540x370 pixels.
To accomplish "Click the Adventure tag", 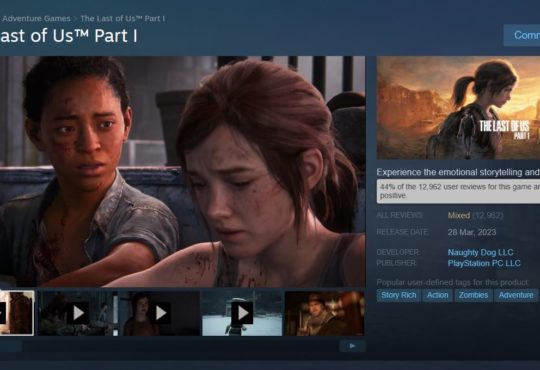I will (516, 295).
